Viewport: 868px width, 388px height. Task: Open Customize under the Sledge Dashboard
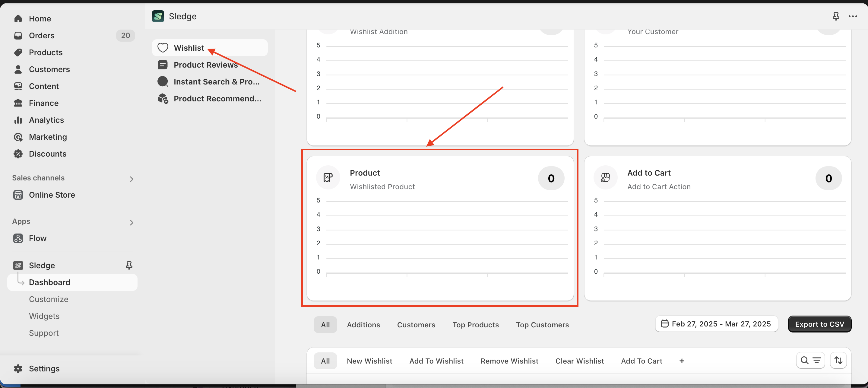pyautogui.click(x=49, y=299)
